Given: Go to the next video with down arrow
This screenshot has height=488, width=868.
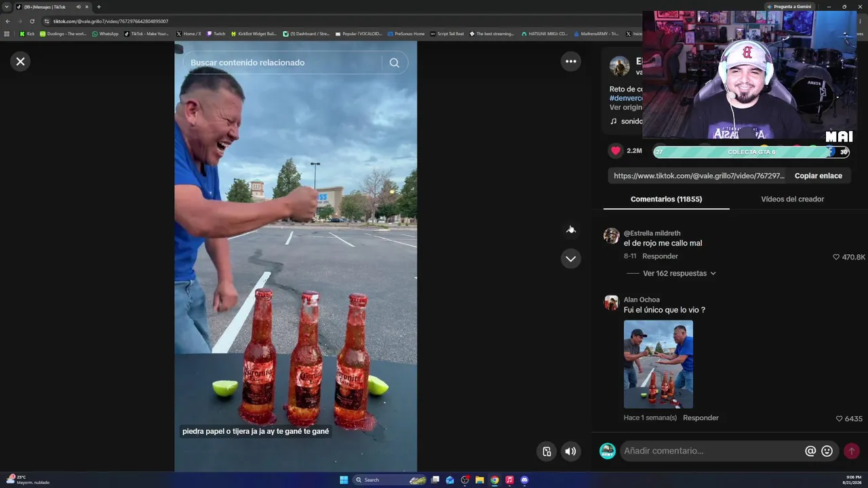Looking at the screenshot, I should coord(571,259).
